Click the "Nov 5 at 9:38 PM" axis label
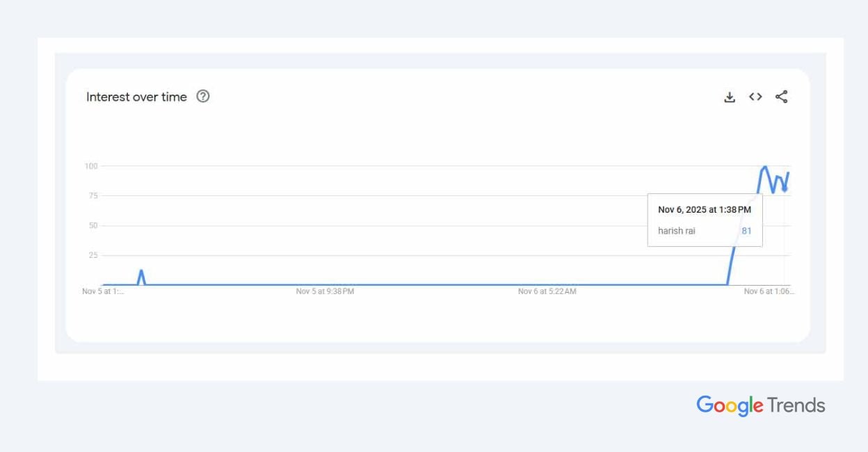The image size is (868, 452). click(x=325, y=291)
